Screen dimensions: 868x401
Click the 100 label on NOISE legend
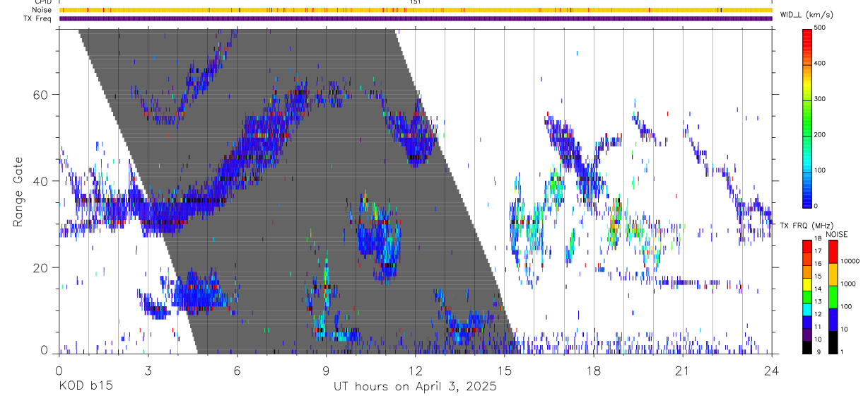[846, 306]
